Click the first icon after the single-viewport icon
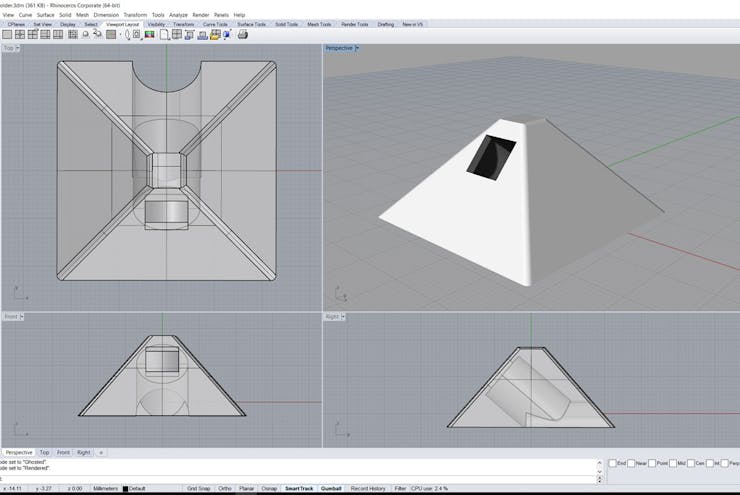Viewport: 740px width, 495px height. coord(20,34)
